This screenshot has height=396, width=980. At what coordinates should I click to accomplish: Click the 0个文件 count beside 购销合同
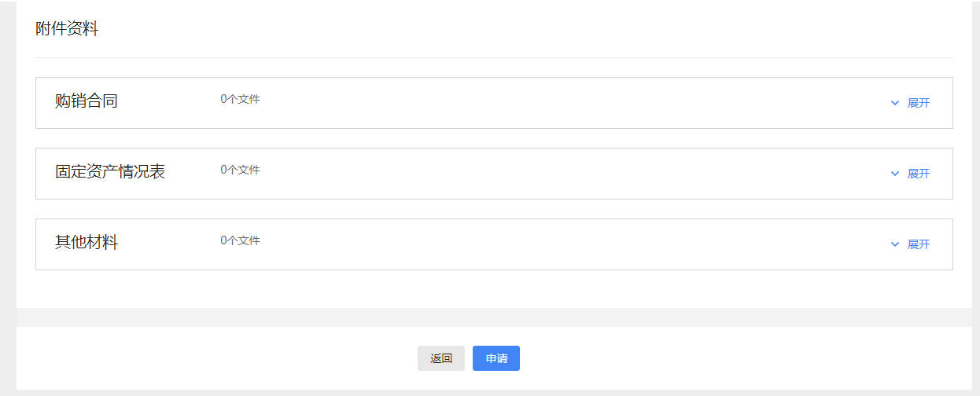pos(240,99)
